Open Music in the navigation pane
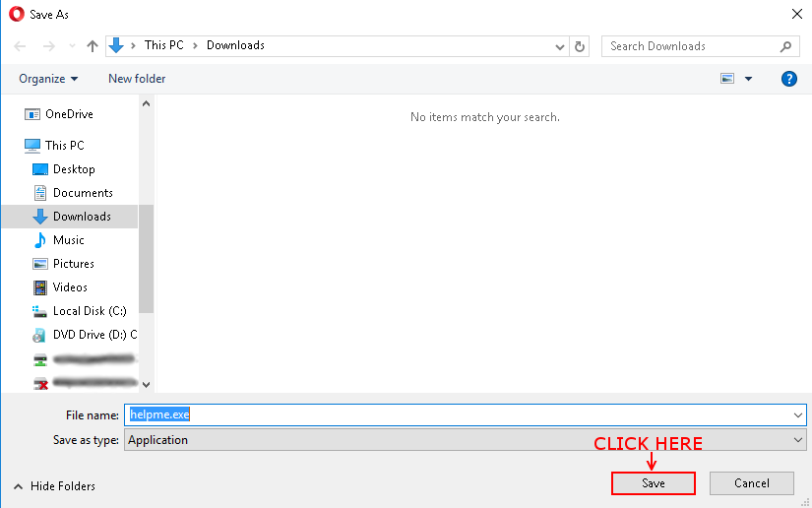812x508 pixels. click(x=68, y=240)
